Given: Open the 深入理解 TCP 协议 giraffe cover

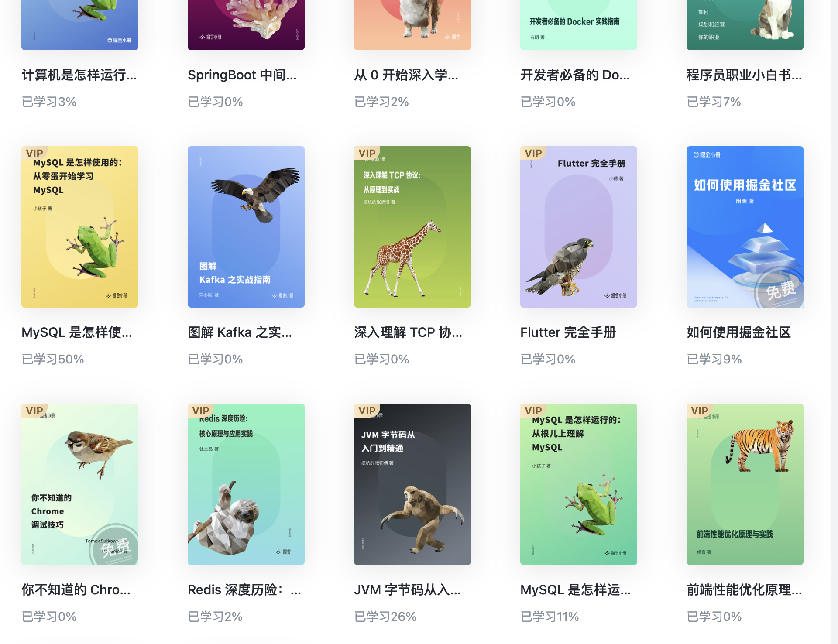Looking at the screenshot, I should click(x=412, y=227).
